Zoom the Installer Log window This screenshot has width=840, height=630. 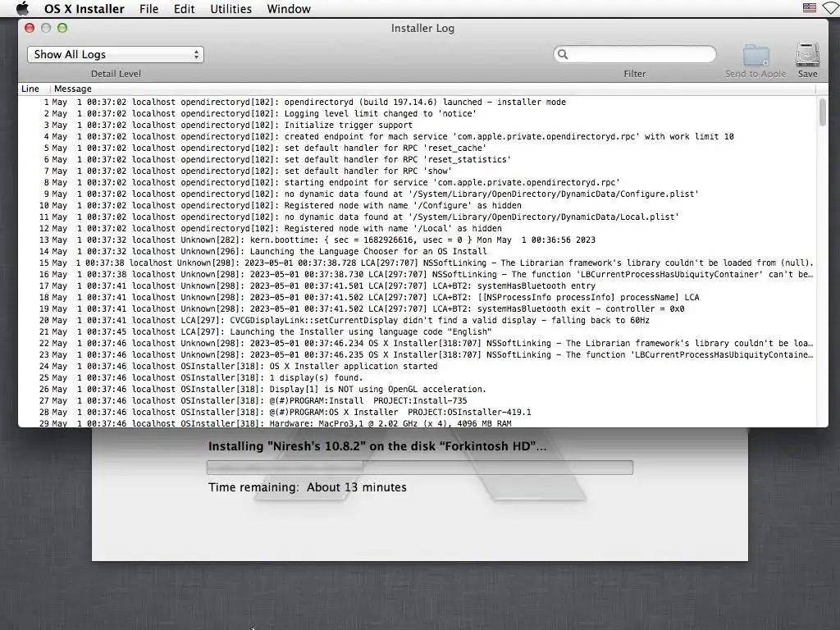62,28
